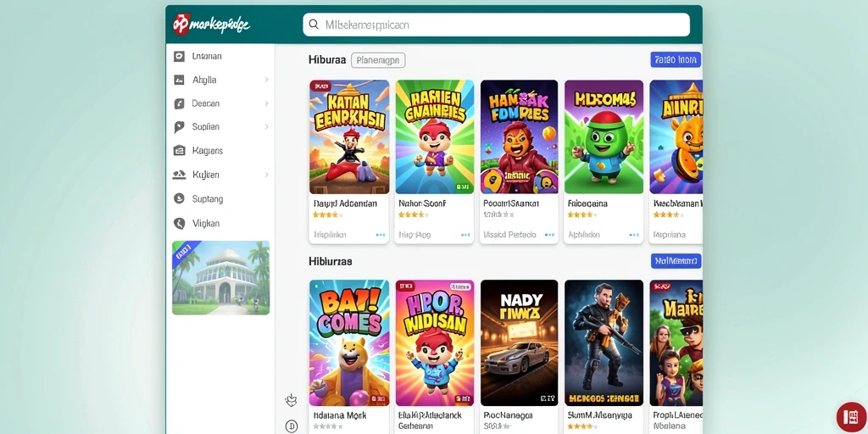
Task: Select the Suplian sidebar menu item
Action: click(x=220, y=127)
